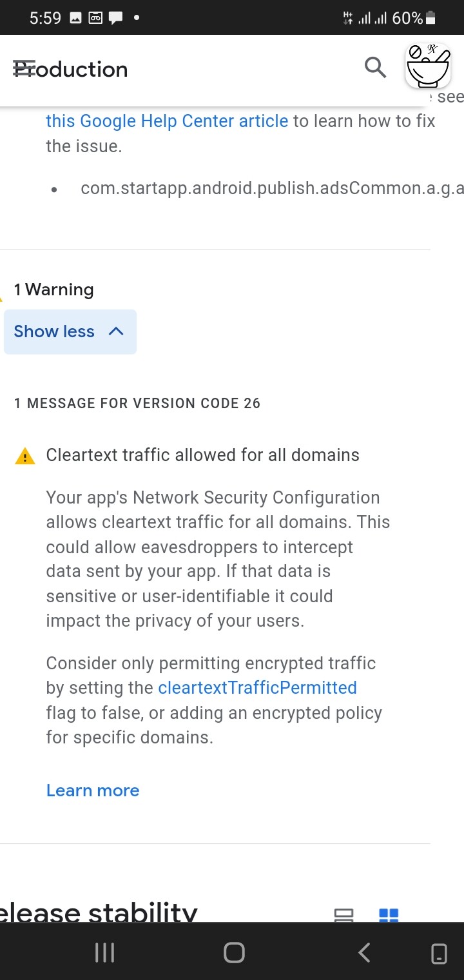Image resolution: width=464 pixels, height=980 pixels.
Task: Click the chevron beside Show less
Action: coord(116,331)
